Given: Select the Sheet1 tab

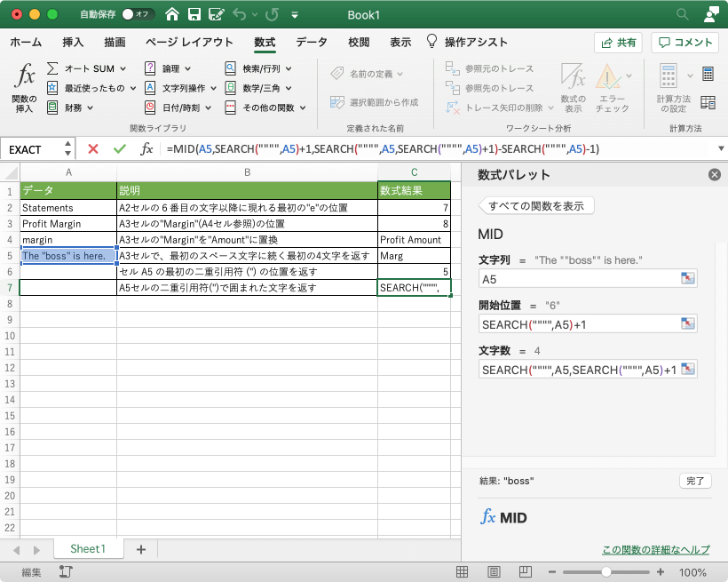Looking at the screenshot, I should click(88, 549).
